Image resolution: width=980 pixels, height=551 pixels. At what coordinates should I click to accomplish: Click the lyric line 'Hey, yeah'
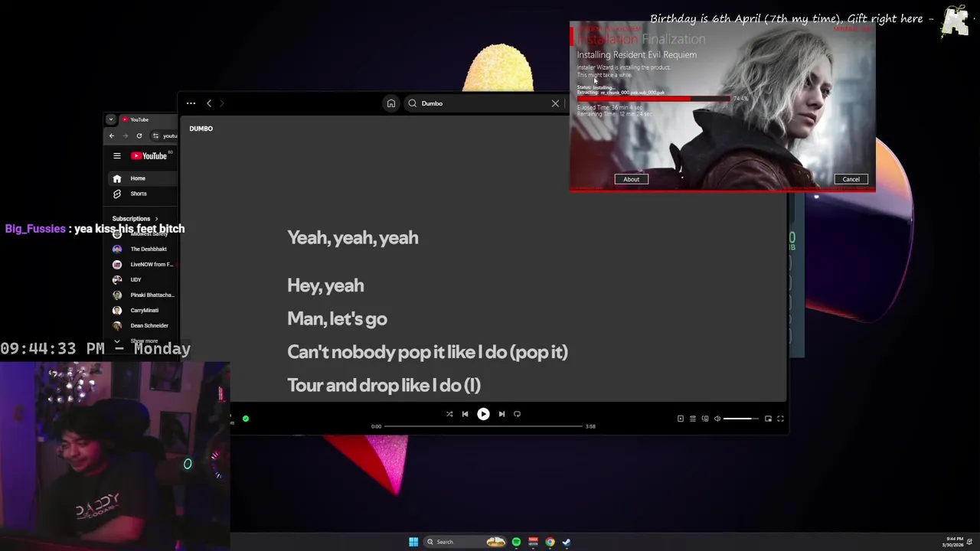tap(325, 285)
